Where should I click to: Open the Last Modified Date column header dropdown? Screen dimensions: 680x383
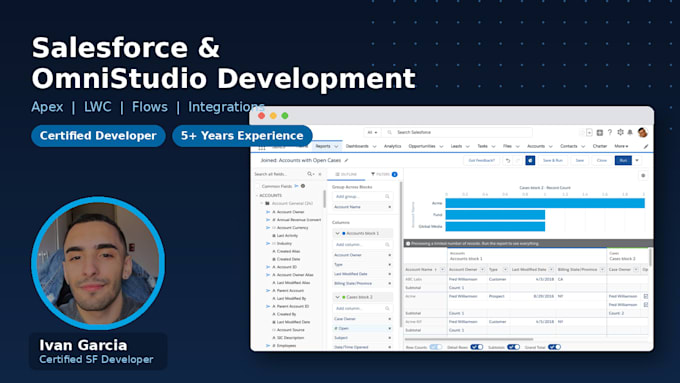pos(551,270)
